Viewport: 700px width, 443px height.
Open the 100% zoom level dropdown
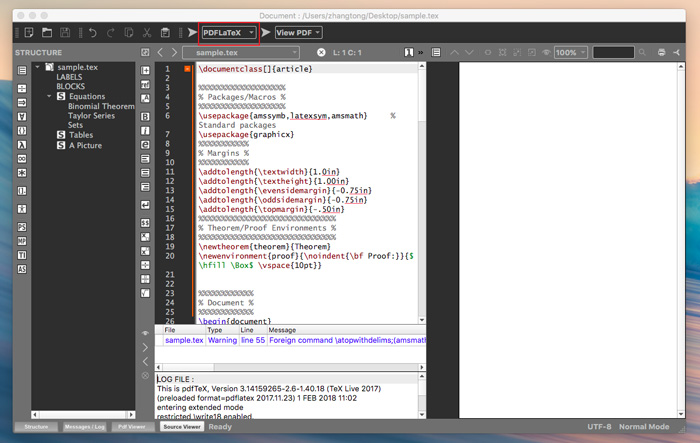point(571,53)
